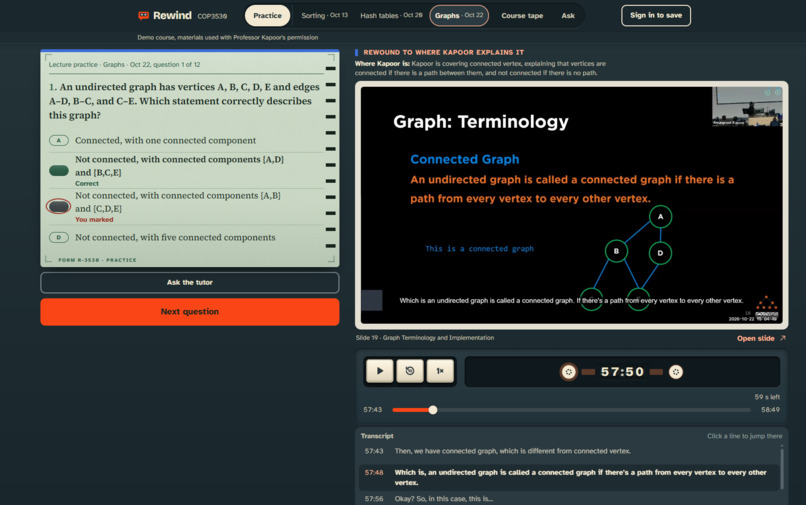The image size is (806, 505).
Task: Select the You marked answer, {A,B} and {C,D,E}
Action: 185,207
